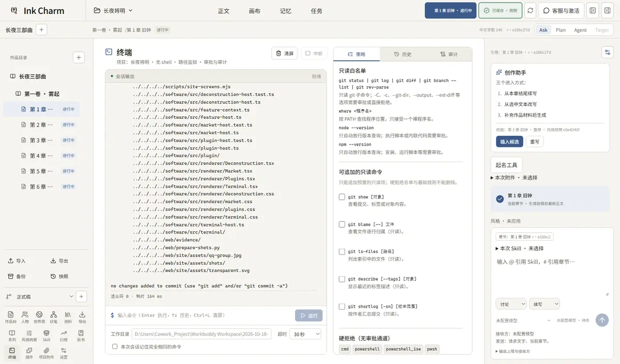Open the 长夜将明 project dropdown
This screenshot has width=620, height=364.
click(x=113, y=10)
